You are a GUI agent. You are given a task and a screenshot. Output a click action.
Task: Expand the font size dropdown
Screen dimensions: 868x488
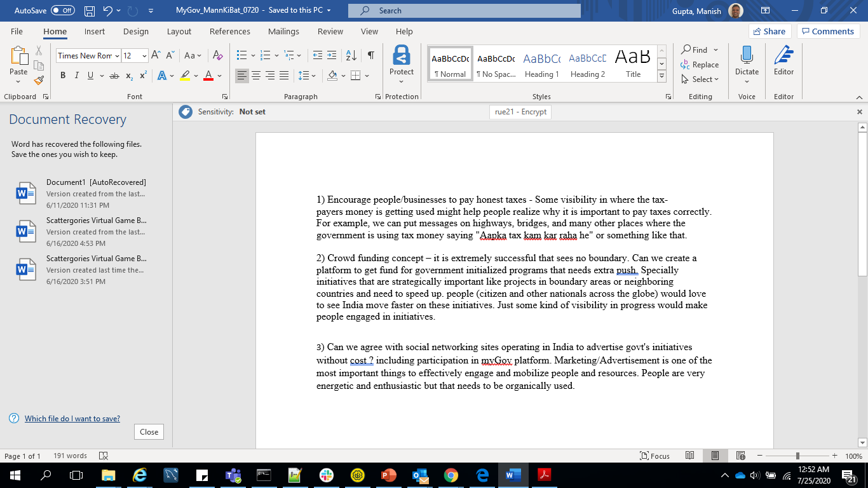click(144, 56)
